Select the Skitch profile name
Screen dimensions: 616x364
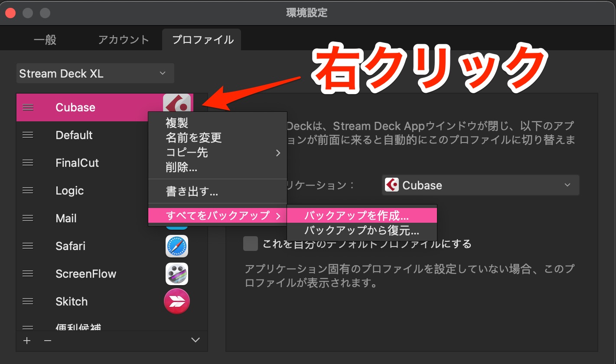[72, 302]
